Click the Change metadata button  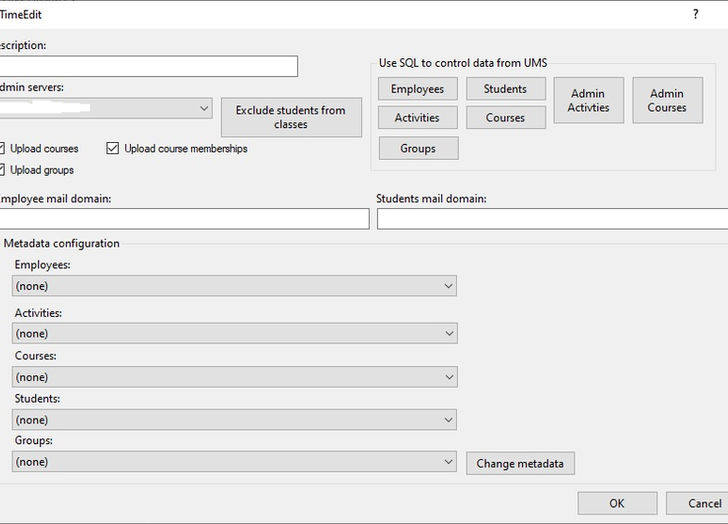point(520,463)
